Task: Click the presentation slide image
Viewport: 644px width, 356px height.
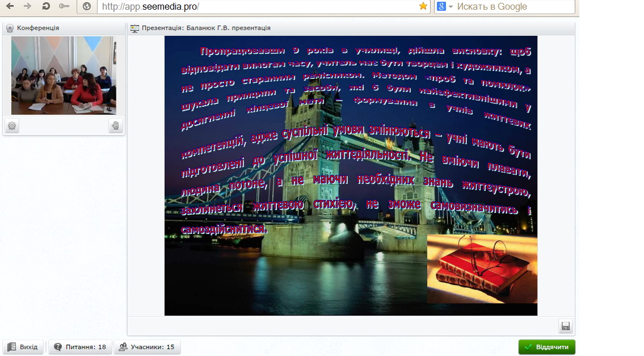Action: 351,175
